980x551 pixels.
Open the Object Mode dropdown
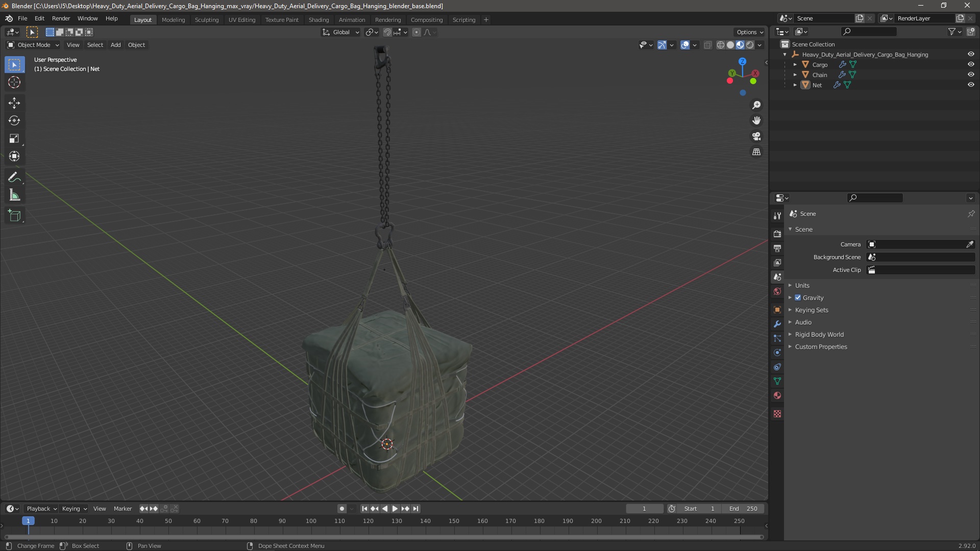pyautogui.click(x=33, y=45)
